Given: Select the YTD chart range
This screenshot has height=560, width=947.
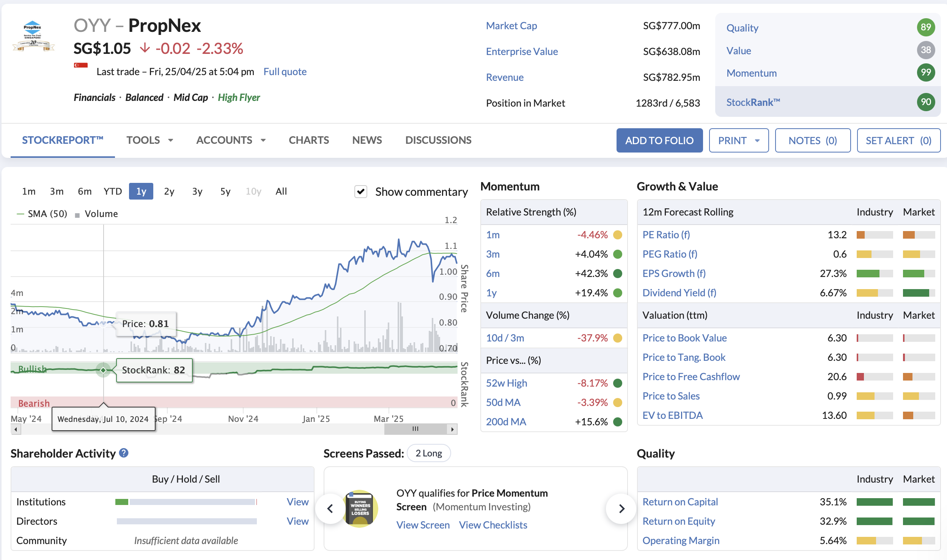Looking at the screenshot, I should point(113,191).
